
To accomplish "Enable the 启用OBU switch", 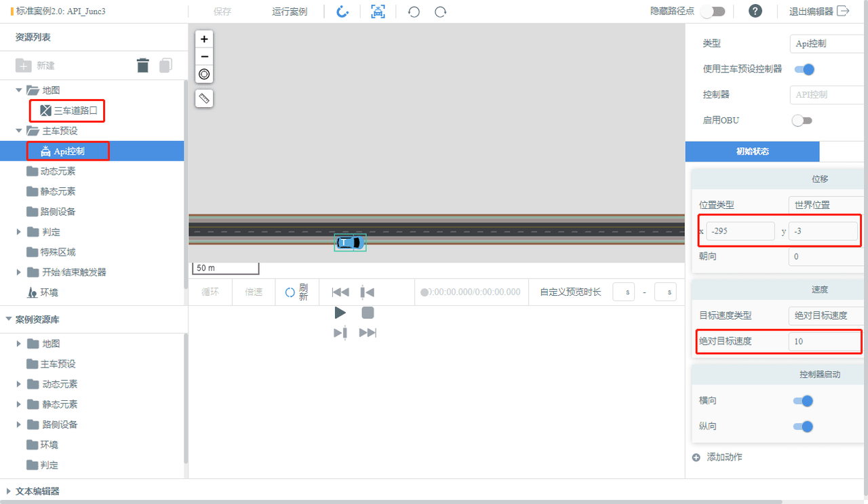I will 802,120.
